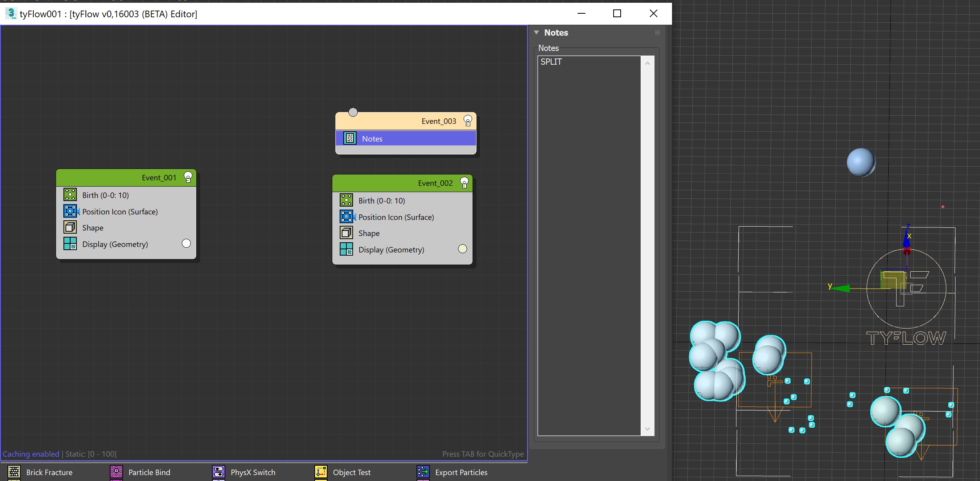
Task: Select Birth (0-0: 10) in Event_001
Action: pyautogui.click(x=105, y=195)
